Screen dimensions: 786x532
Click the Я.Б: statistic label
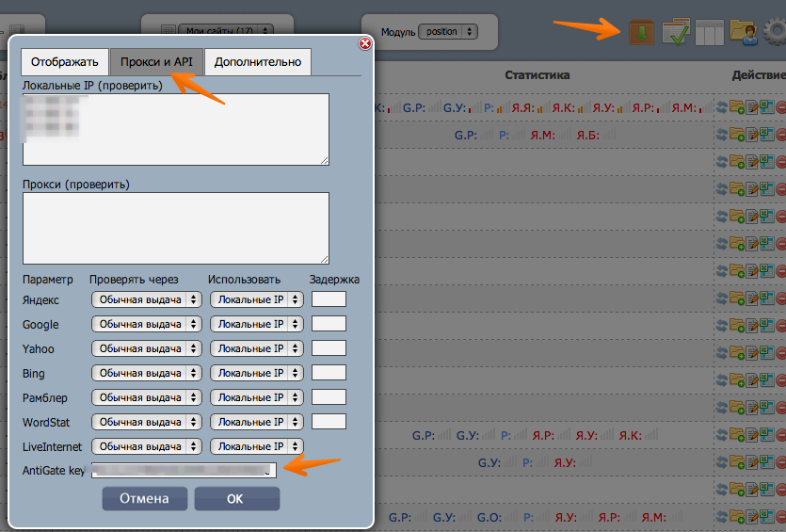point(588,135)
